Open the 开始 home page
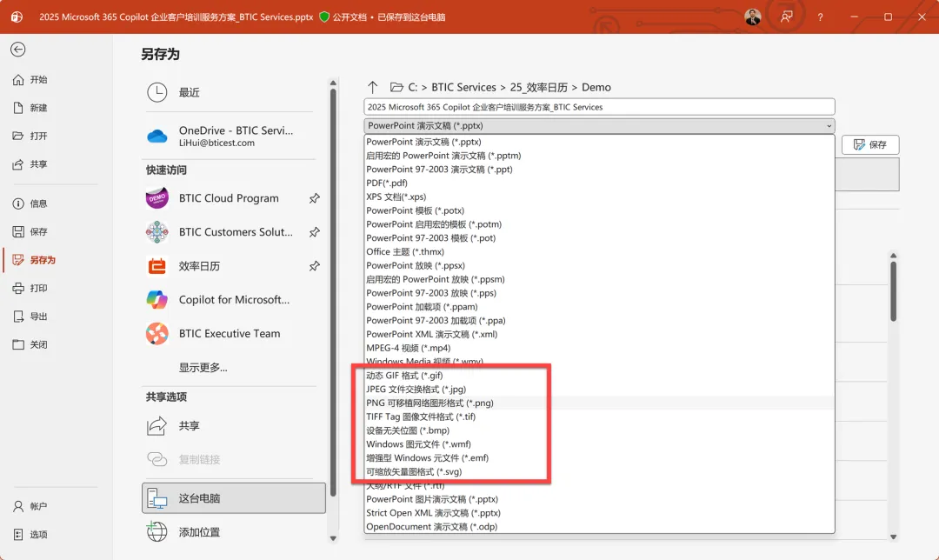Screen dimensions: 939x560 click(31, 80)
